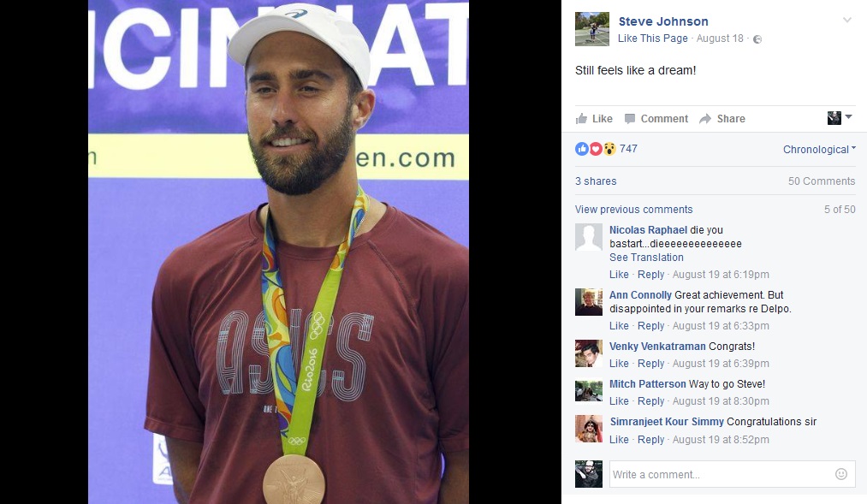Click the blue Like reaction icon
This screenshot has width=867, height=504.
click(x=582, y=149)
